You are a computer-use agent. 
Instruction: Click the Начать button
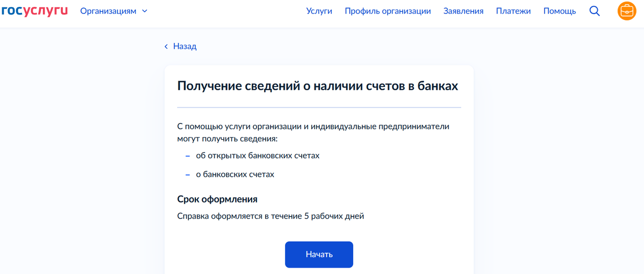[319, 255]
